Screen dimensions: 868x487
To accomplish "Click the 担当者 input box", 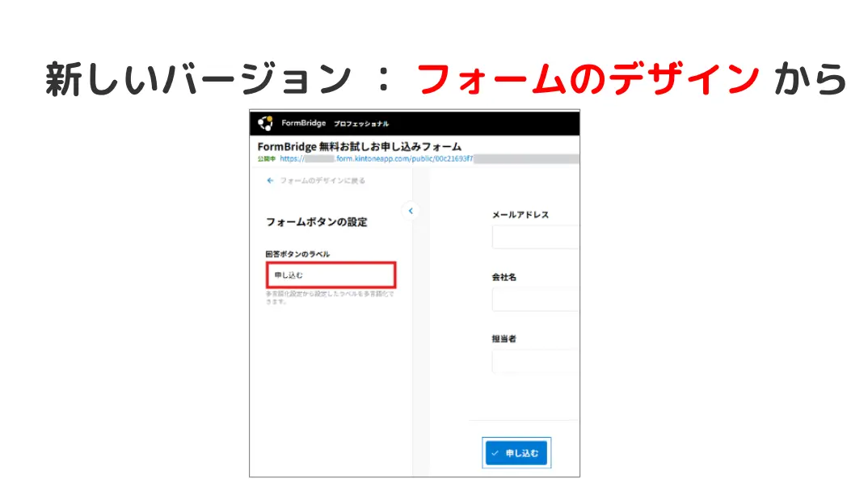I will click(x=535, y=361).
